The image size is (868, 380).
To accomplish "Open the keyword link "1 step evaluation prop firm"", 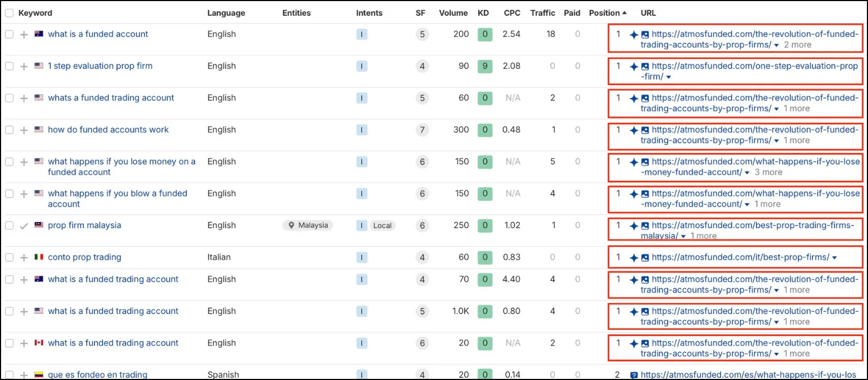I will [100, 66].
